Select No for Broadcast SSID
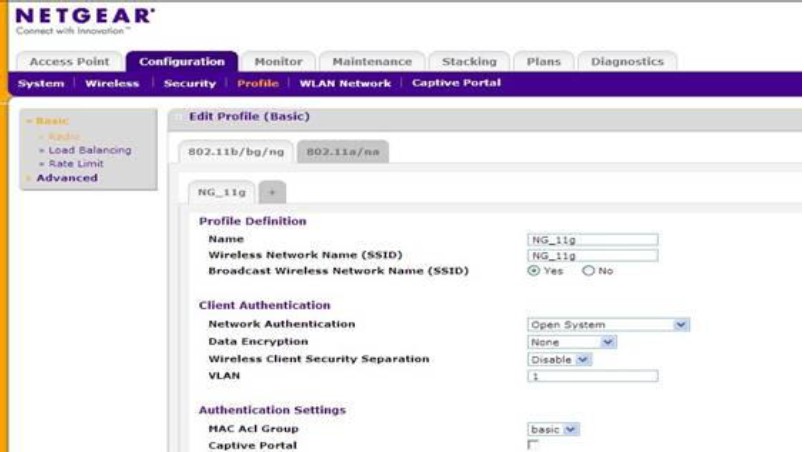The height and width of the screenshot is (452, 804). point(588,271)
